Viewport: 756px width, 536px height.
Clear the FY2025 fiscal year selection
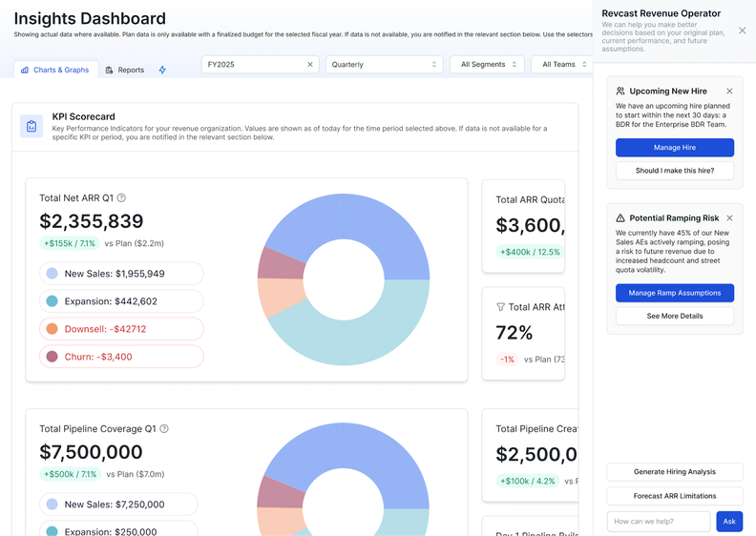(310, 64)
